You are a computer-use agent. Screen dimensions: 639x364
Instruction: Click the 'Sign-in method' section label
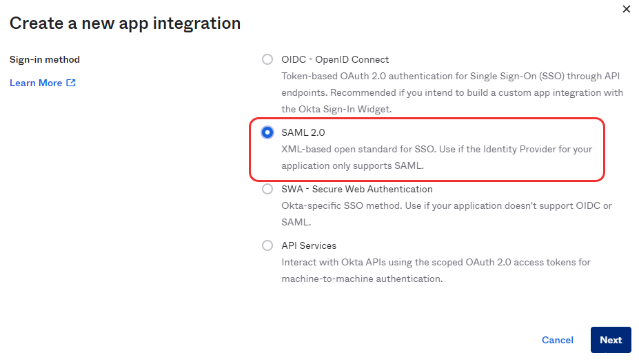click(45, 59)
